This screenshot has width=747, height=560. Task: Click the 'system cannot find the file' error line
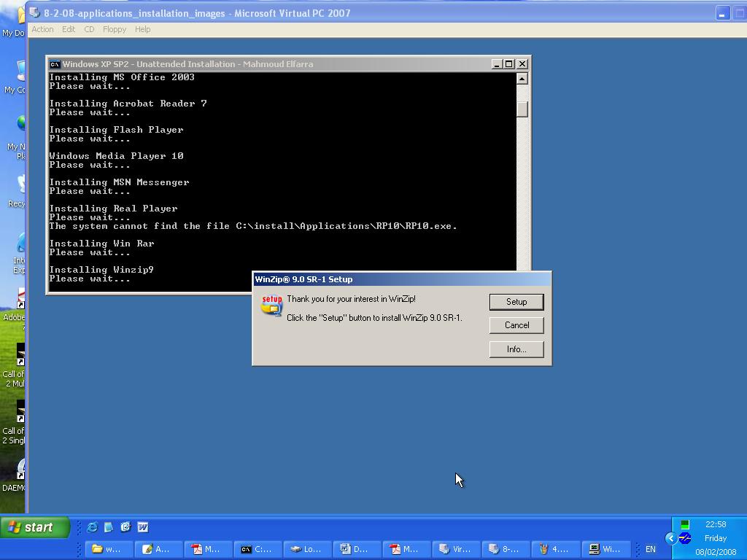253,226
